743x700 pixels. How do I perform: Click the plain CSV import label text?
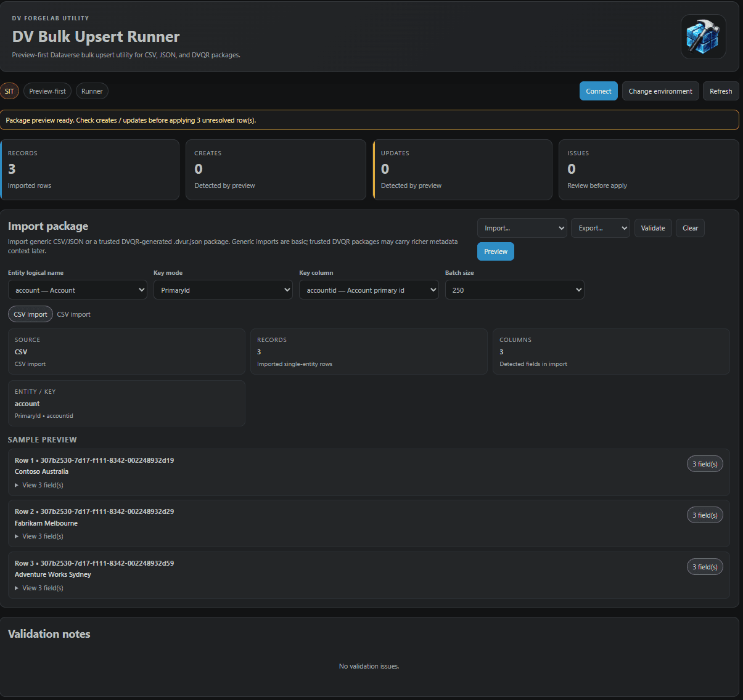(74, 314)
